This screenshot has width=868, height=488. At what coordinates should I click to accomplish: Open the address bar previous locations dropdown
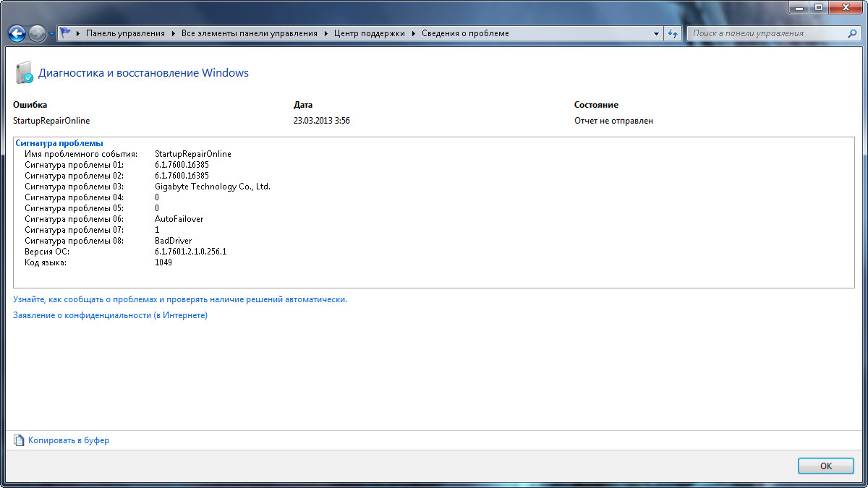656,33
